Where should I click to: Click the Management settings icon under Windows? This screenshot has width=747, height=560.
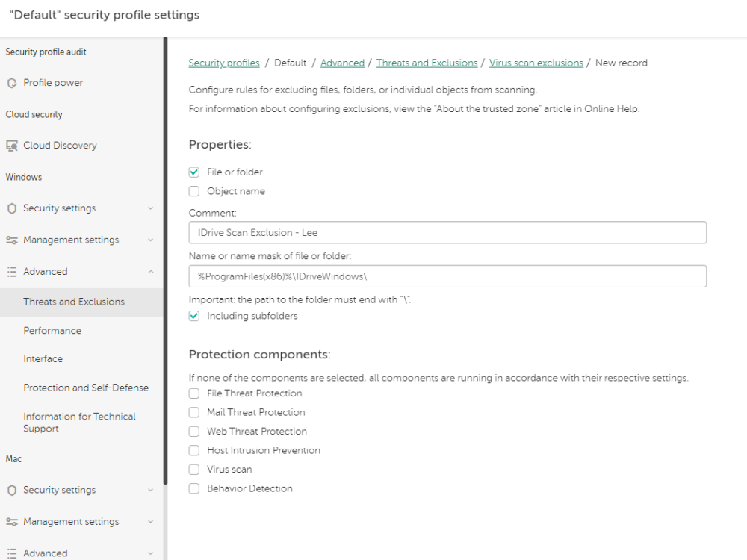tap(13, 240)
